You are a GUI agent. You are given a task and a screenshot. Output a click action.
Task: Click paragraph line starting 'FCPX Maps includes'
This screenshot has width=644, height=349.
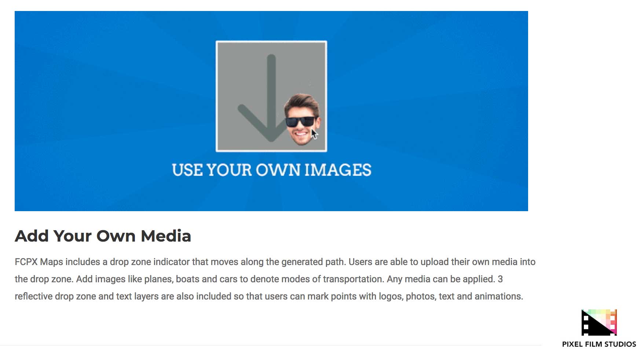tap(275, 262)
